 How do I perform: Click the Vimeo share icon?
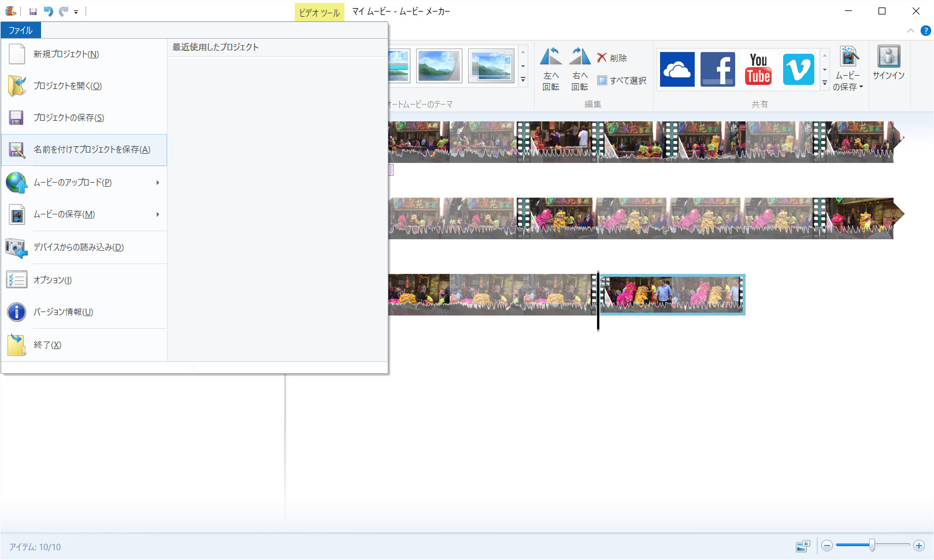[798, 69]
